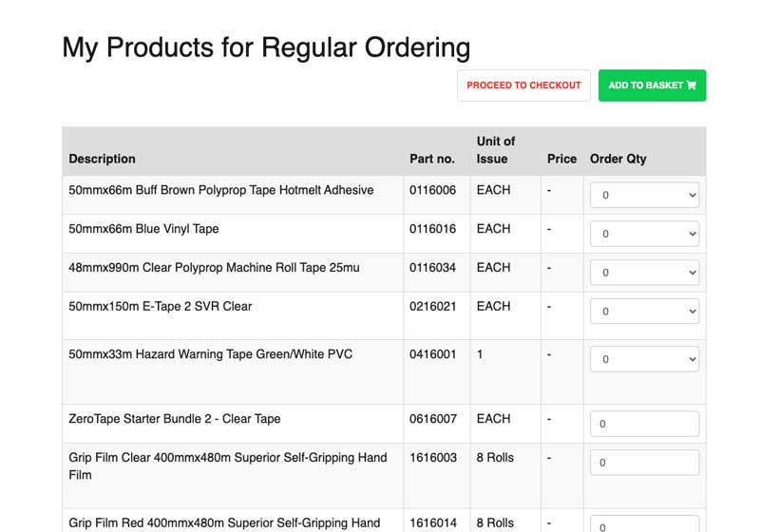Click quantity input for Grip Film Red
The height and width of the screenshot is (532, 760).
(x=644, y=524)
